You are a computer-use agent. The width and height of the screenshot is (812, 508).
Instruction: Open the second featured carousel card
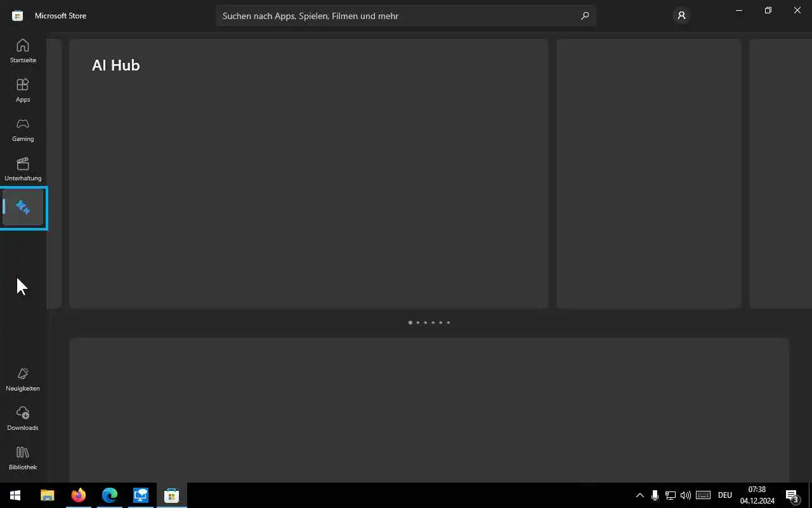click(x=649, y=173)
